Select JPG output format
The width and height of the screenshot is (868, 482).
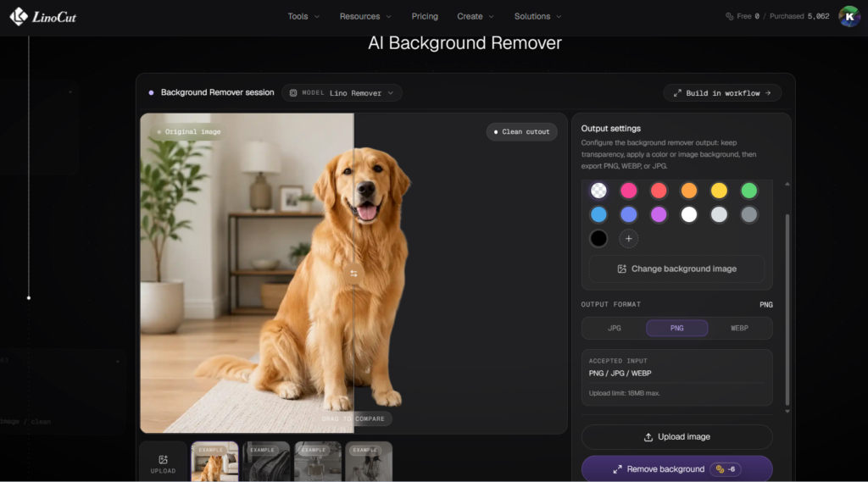(x=614, y=328)
